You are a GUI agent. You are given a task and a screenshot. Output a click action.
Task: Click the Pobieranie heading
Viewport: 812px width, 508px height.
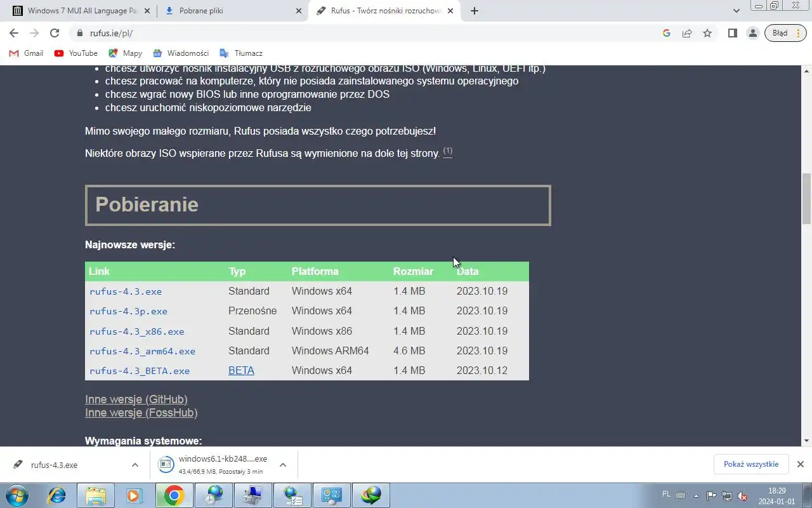(147, 204)
